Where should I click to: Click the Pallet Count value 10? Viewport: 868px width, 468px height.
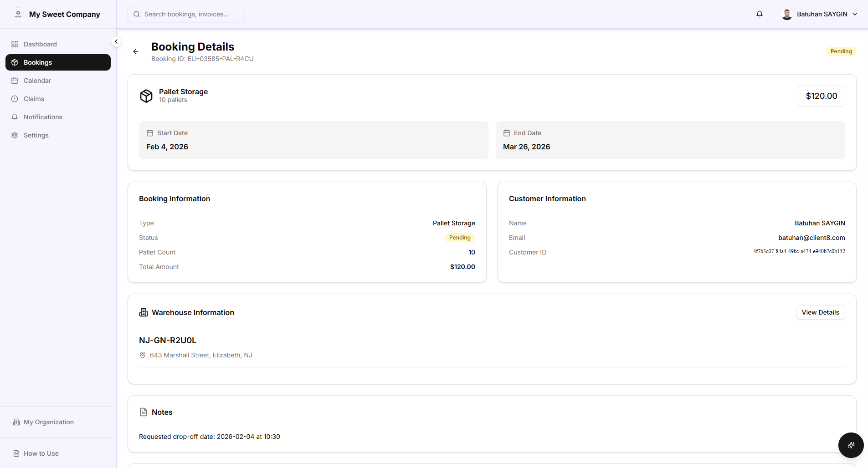click(472, 252)
